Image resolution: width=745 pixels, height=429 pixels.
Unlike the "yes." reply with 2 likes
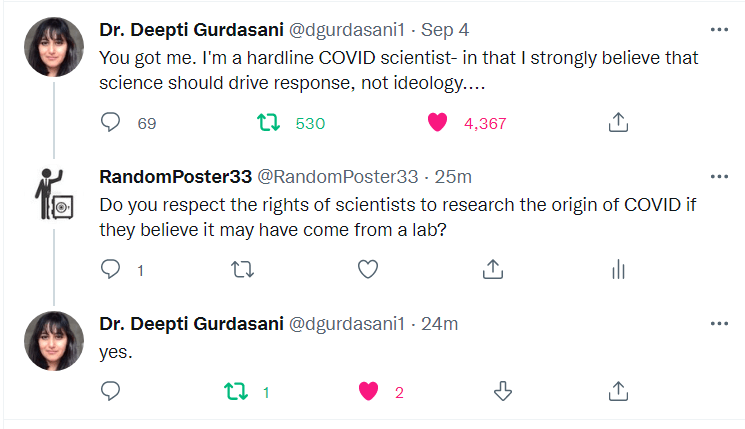[367, 392]
